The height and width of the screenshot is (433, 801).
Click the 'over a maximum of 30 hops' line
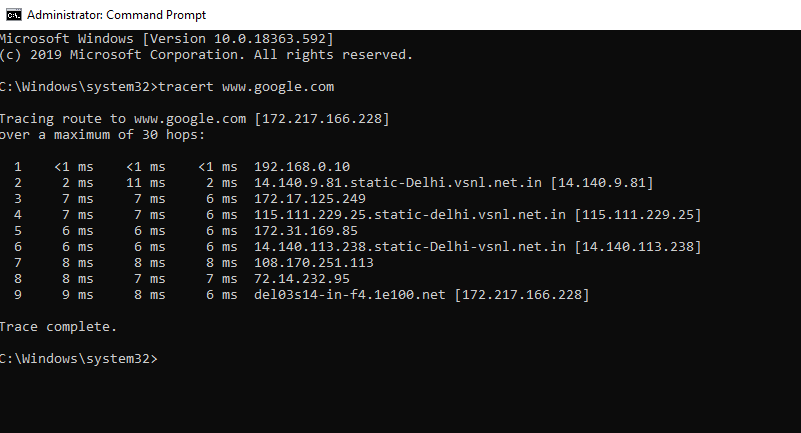point(103,134)
